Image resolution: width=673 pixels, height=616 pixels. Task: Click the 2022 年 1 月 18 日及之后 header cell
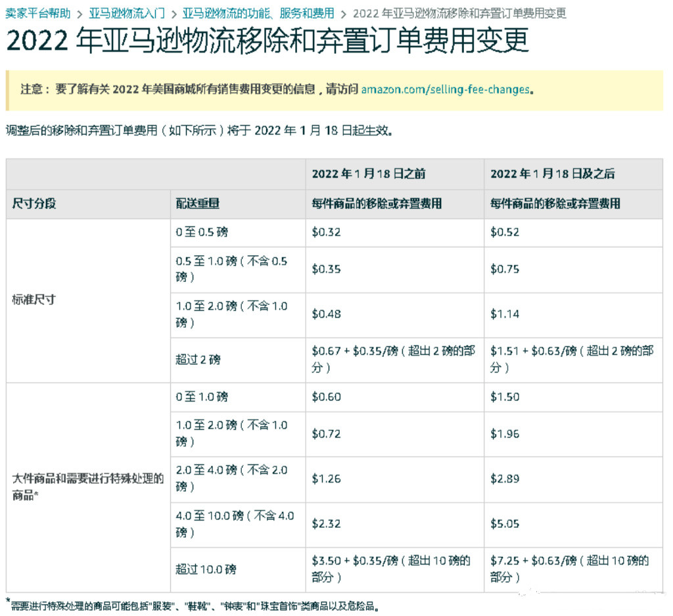[553, 174]
